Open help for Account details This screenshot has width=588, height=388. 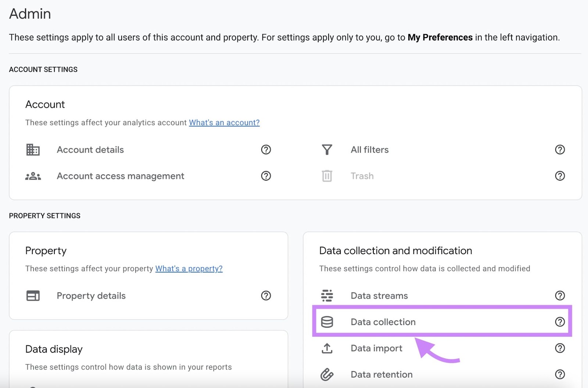266,150
